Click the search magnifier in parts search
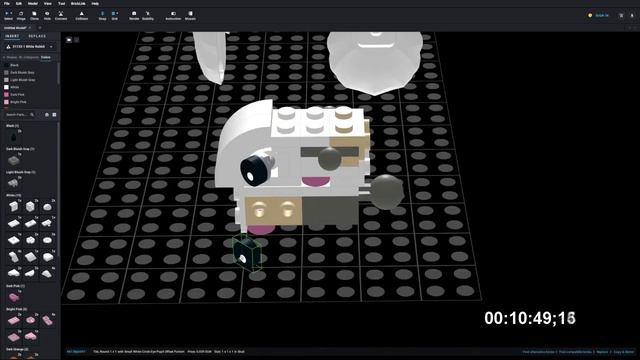Viewport: 640px width, 360px height. (x=32, y=115)
